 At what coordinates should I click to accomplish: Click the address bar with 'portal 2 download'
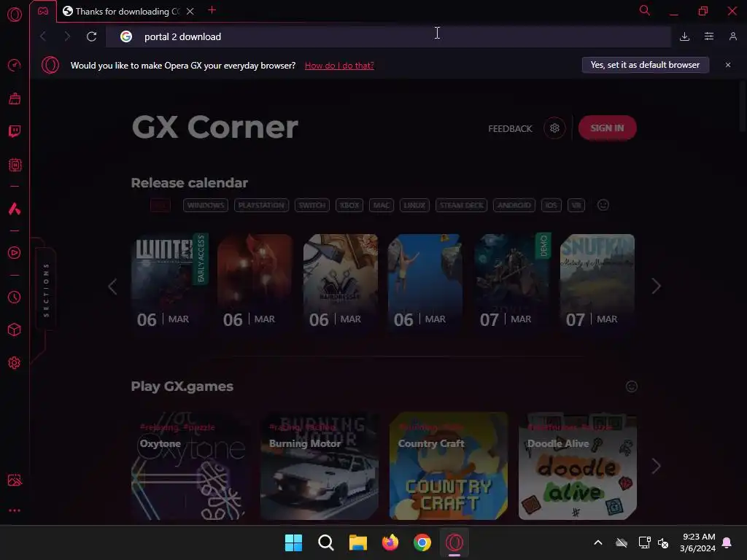click(388, 36)
